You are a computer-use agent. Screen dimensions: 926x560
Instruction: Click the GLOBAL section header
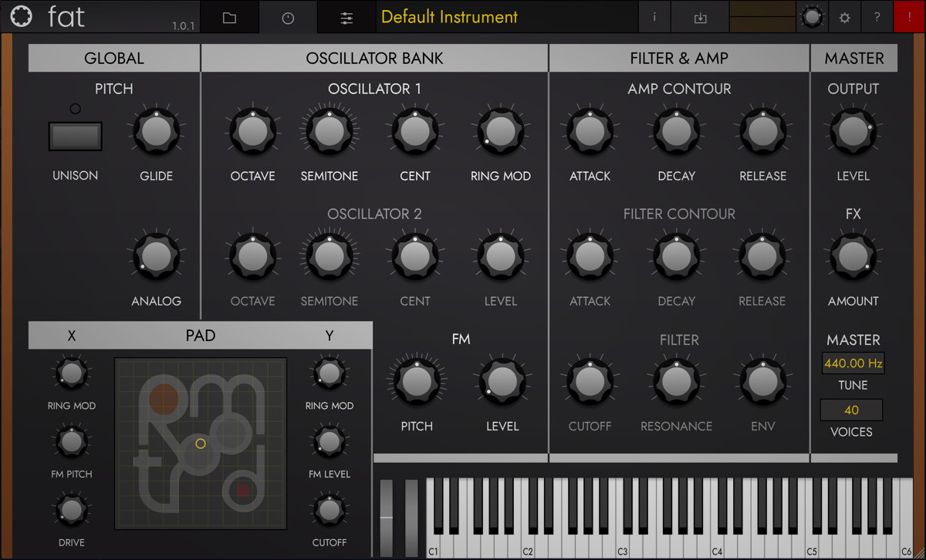pos(113,57)
